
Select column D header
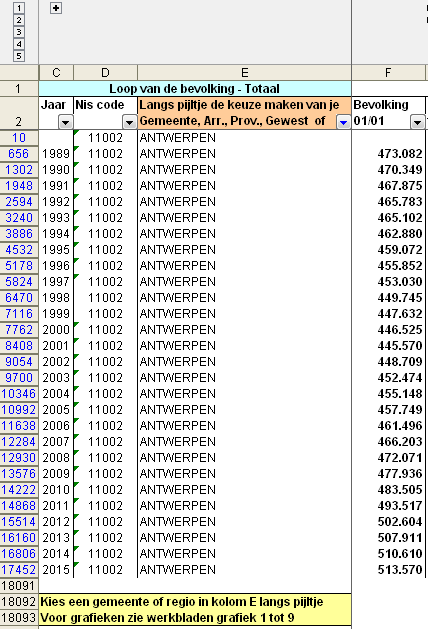pyautogui.click(x=105, y=73)
